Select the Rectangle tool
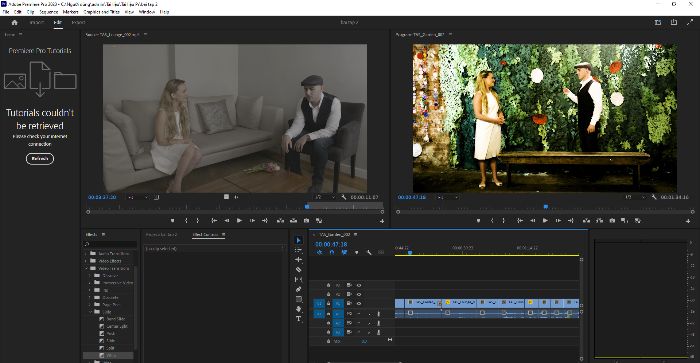Viewport: 700px width, 363px height. [298, 299]
